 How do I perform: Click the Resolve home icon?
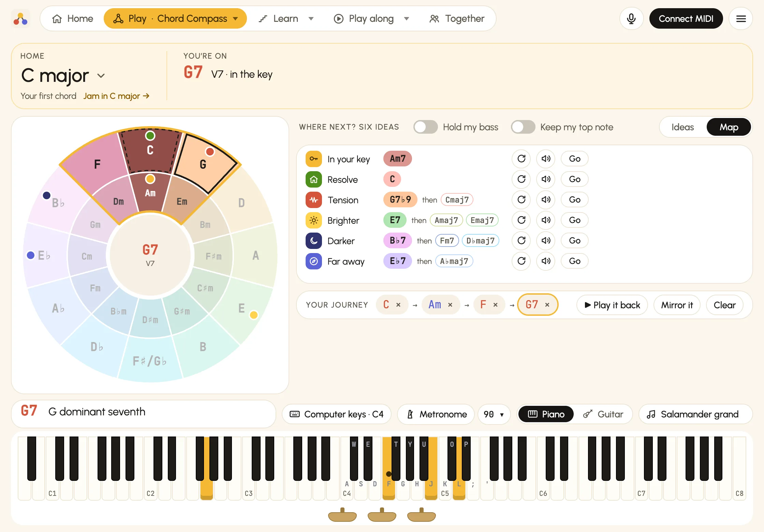point(314,179)
